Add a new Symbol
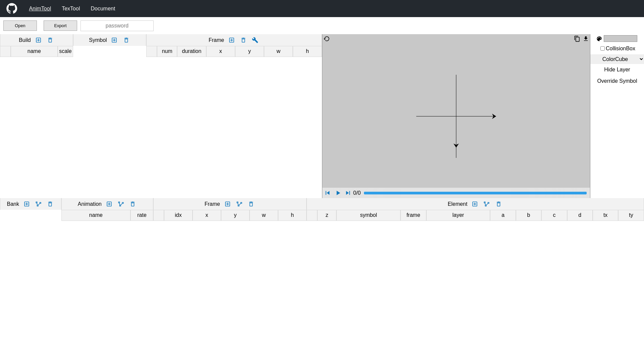Viewport: 644px width, 362px height. [114, 40]
